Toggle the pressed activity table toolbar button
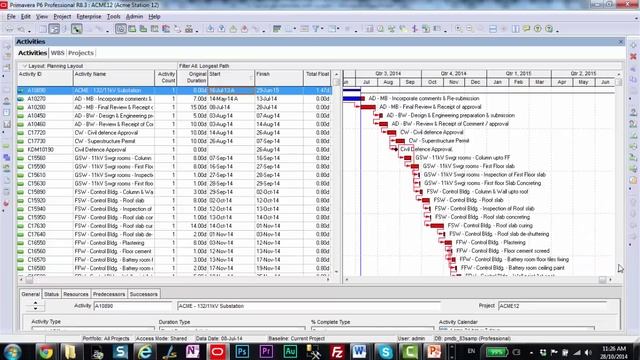Screen dimensions: 640x360 (54, 29)
